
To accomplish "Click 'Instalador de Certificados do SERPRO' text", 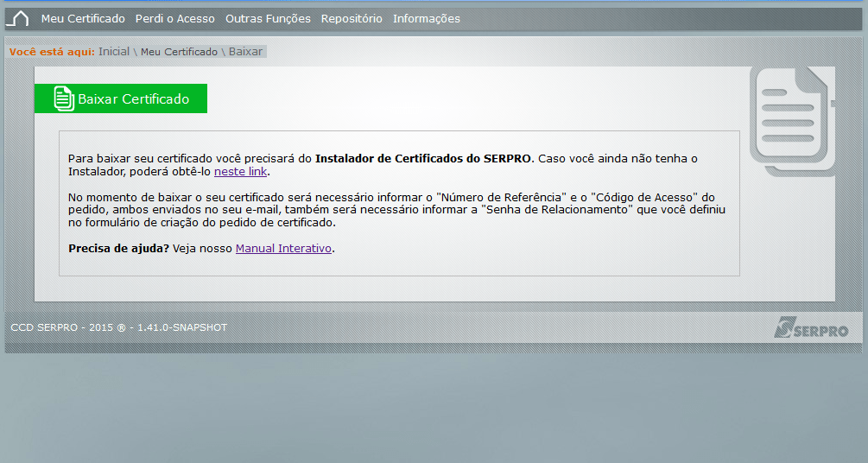I will [423, 158].
